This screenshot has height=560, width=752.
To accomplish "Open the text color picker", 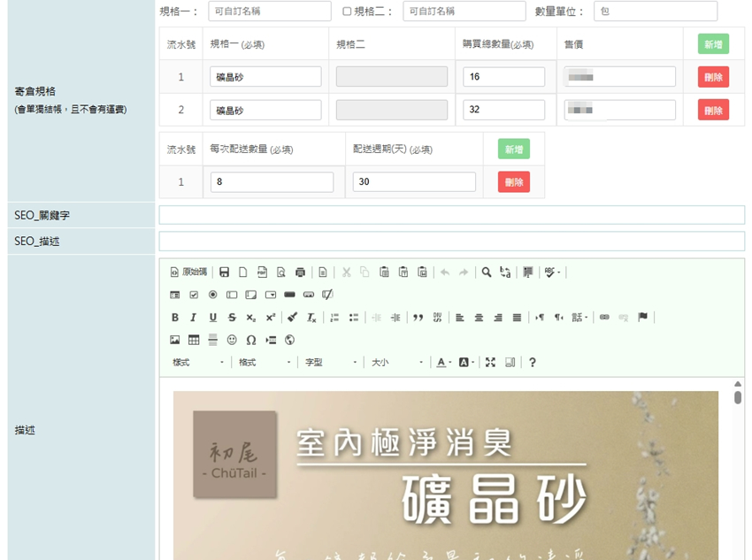I will click(443, 363).
